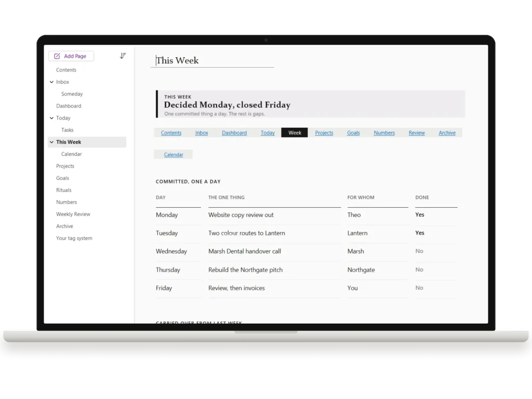Screen dimensions: 532x399
Task: Follow the Numbers link in nav bar
Action: tap(384, 132)
